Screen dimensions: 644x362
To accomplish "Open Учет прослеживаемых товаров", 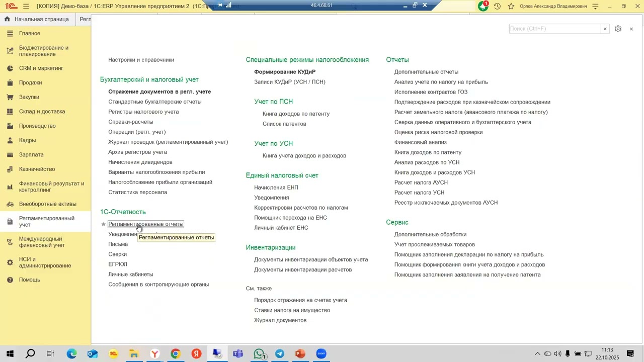I will click(435, 244).
